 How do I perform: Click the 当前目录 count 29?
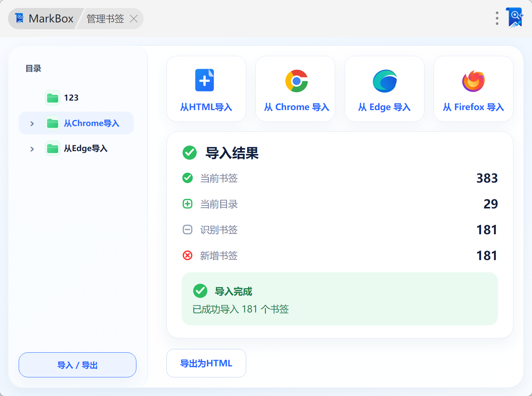coord(491,204)
